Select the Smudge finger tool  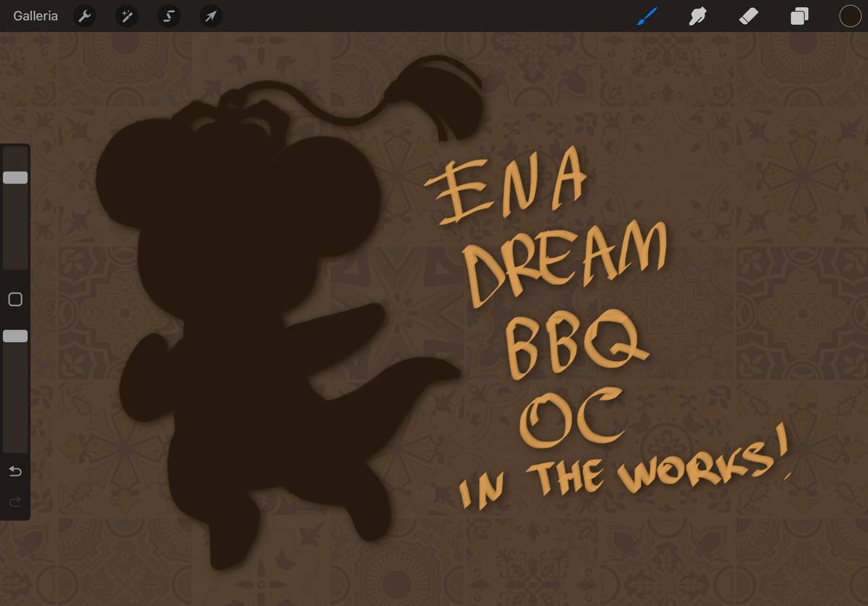pos(698,16)
